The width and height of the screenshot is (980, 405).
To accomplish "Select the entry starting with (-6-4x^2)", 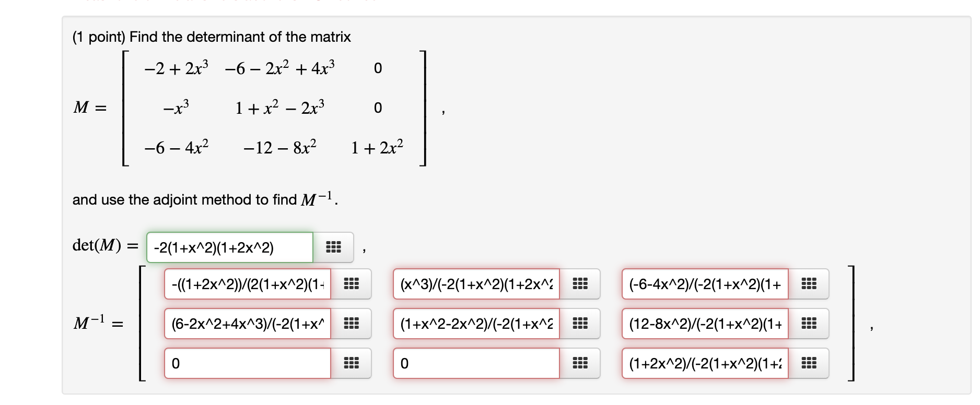I will pyautogui.click(x=705, y=284).
